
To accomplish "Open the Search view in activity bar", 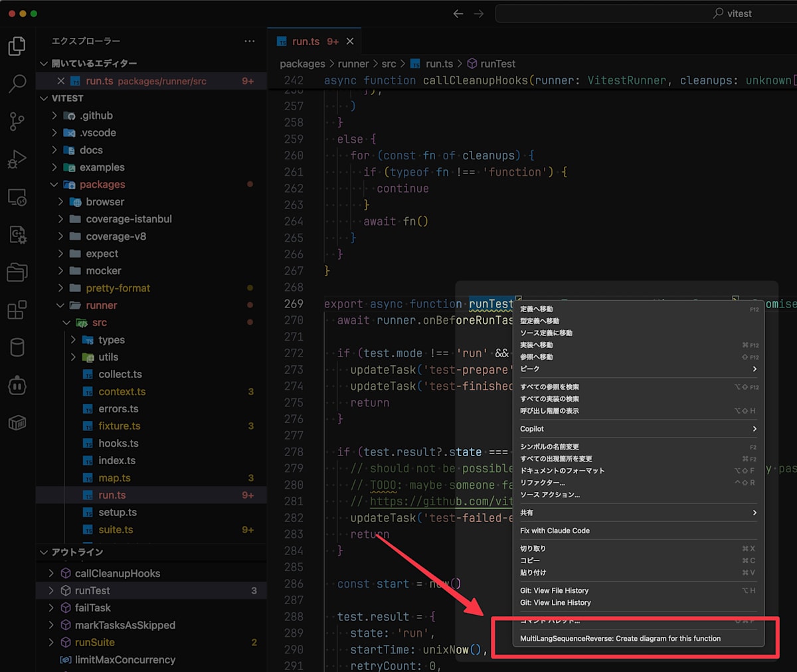I will (x=17, y=84).
